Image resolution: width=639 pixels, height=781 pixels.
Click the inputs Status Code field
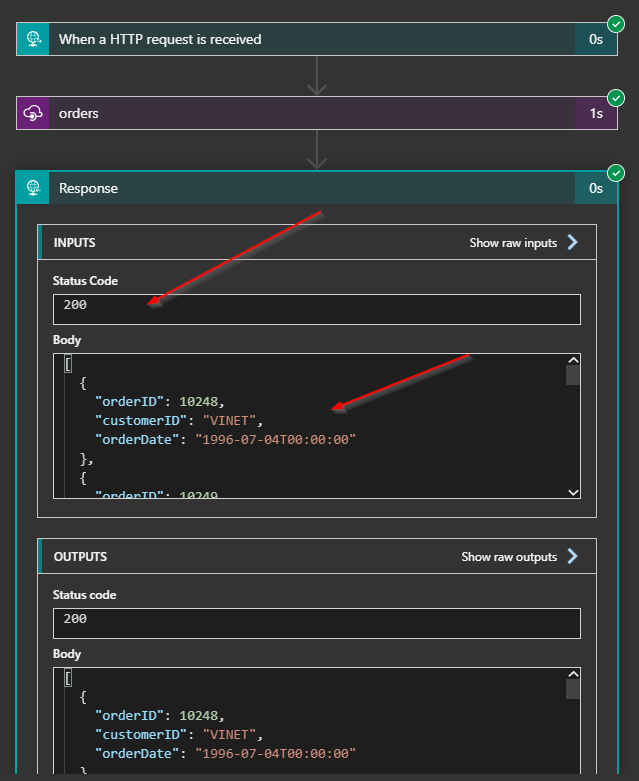click(316, 309)
